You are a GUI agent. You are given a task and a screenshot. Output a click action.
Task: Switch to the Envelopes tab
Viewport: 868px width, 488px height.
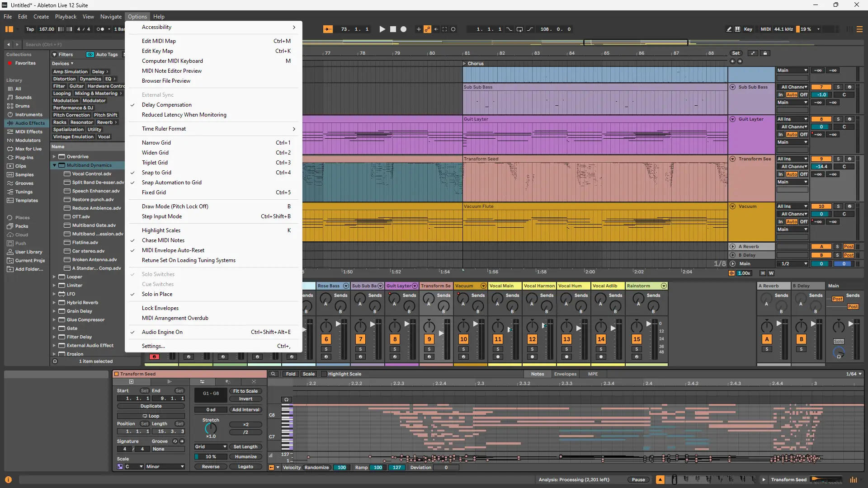pos(565,374)
